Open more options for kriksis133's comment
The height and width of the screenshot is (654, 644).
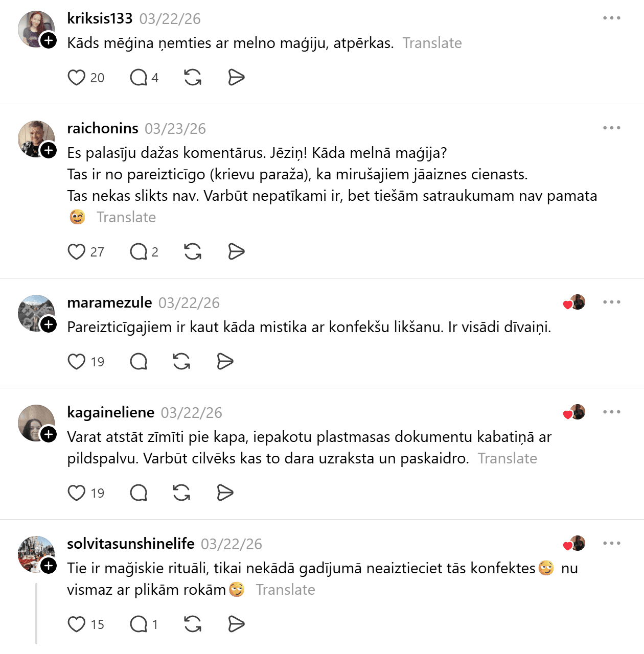click(611, 18)
